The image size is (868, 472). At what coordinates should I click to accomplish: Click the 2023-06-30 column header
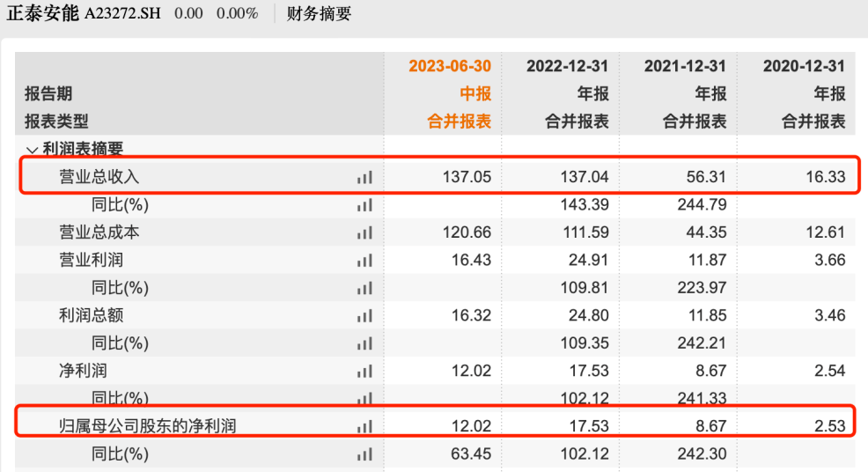(x=450, y=67)
